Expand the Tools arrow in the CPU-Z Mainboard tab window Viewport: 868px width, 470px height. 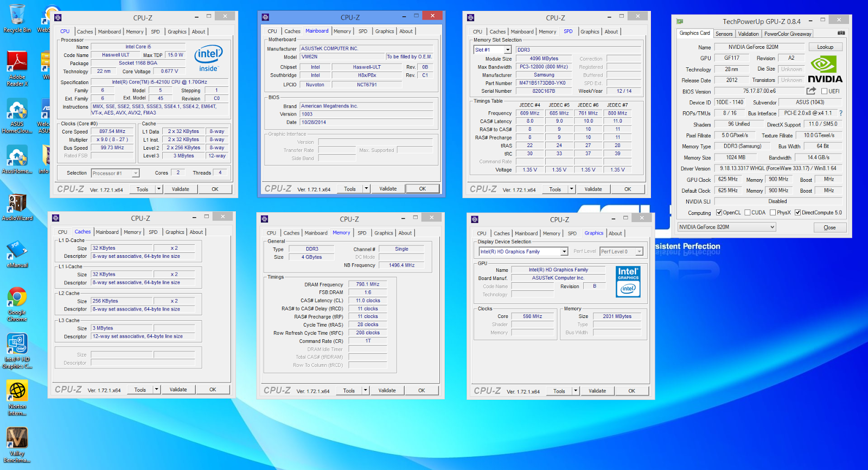(x=367, y=189)
